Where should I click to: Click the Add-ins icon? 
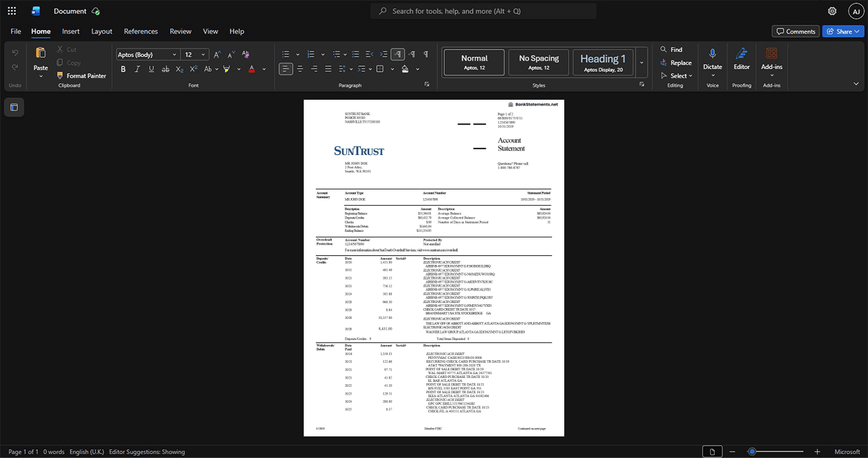[771, 53]
